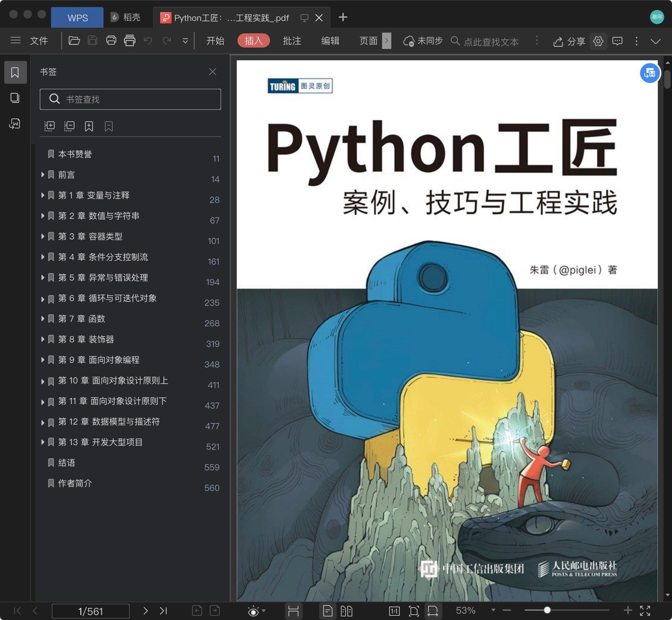Screen dimensions: 672x620
Task: Jump to the last page
Action: [163, 610]
